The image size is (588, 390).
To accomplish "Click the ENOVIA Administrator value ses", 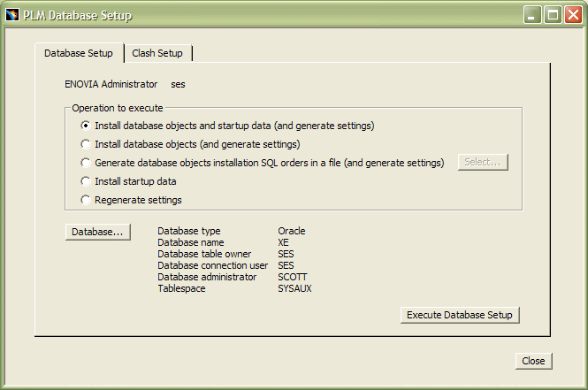I will point(179,85).
